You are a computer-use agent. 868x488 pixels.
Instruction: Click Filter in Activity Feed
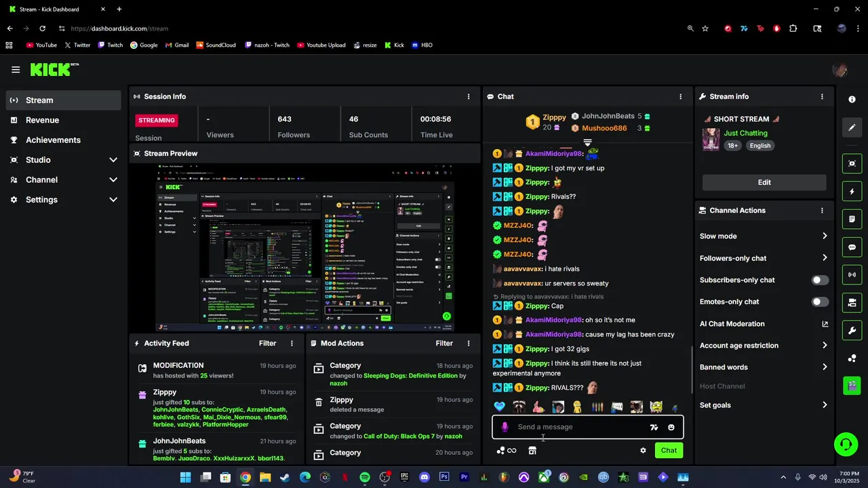267,343
